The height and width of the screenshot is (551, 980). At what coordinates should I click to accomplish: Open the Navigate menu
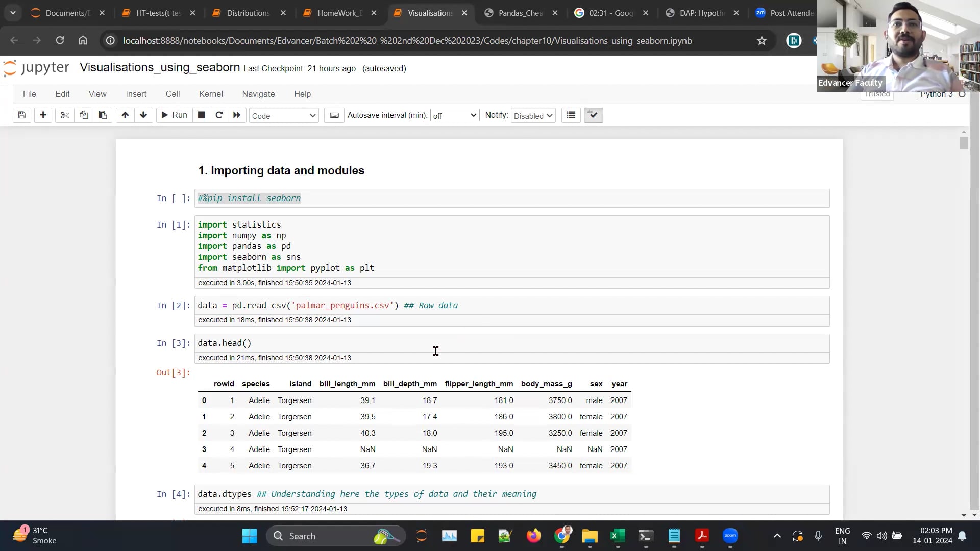point(259,94)
